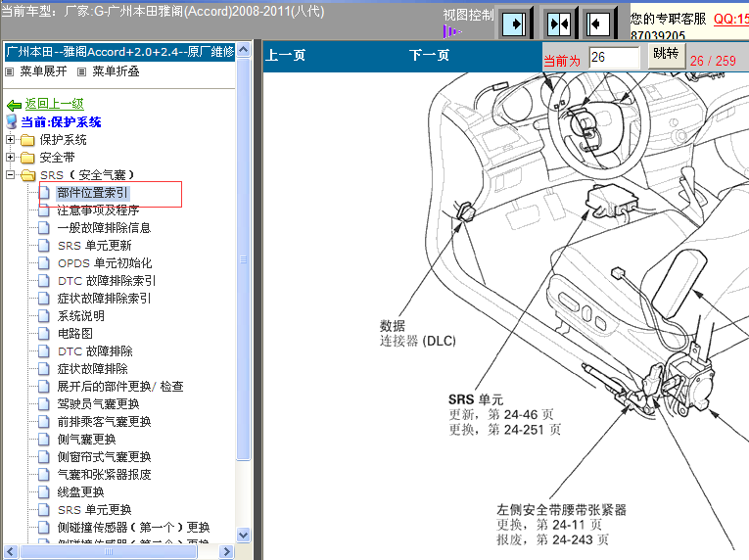Go to next page 下一页

pos(429,56)
